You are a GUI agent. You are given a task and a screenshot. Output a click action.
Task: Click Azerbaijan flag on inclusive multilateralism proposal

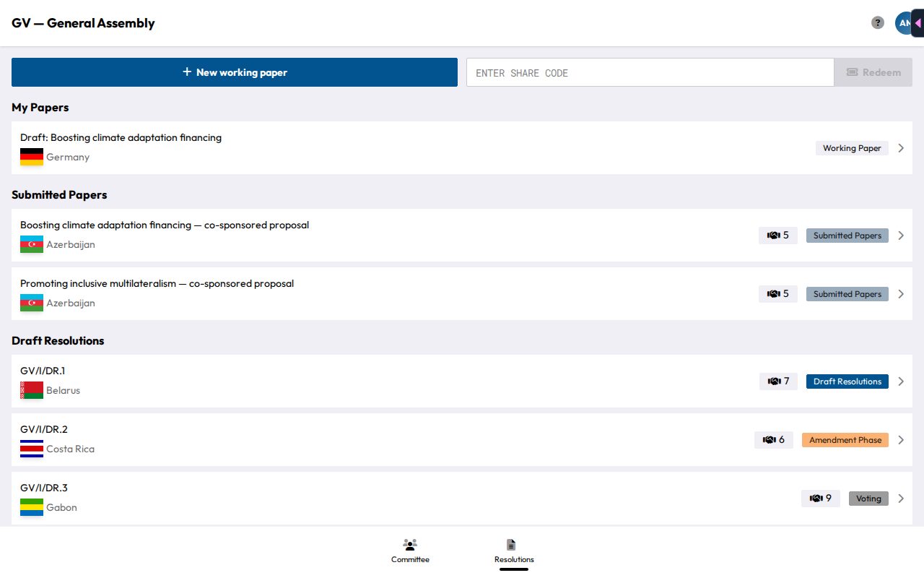click(32, 303)
